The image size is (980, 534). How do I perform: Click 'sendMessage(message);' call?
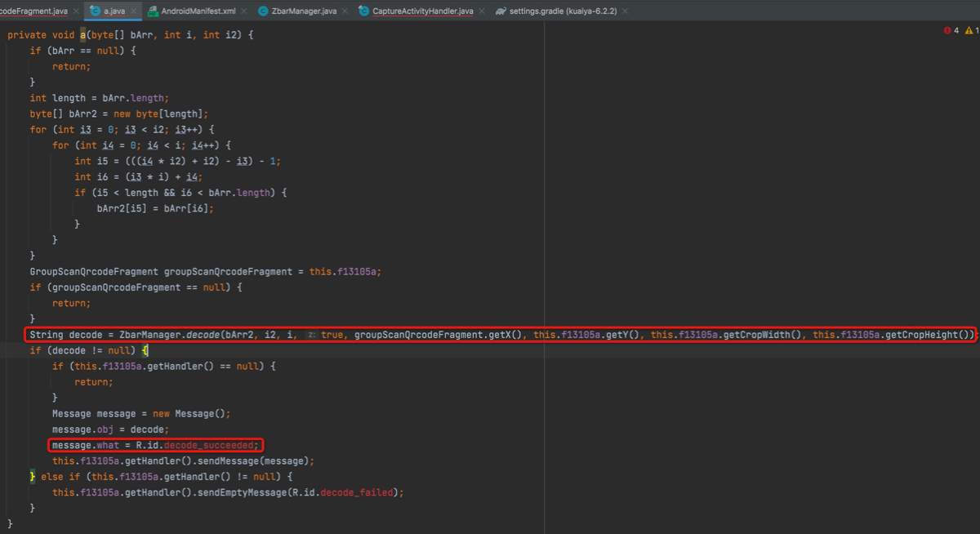(x=256, y=461)
